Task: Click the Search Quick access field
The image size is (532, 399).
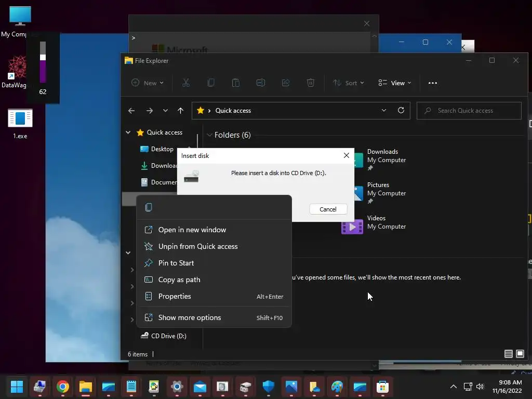Action: point(469,111)
